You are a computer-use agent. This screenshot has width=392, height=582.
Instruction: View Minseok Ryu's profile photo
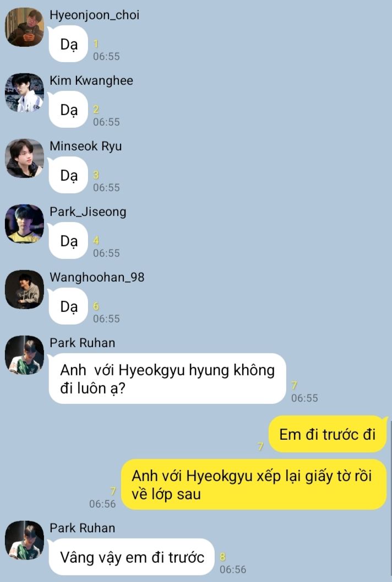(24, 159)
